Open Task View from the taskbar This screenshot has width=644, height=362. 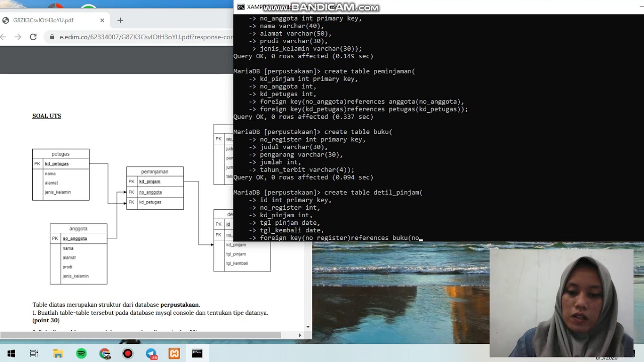coord(34,353)
